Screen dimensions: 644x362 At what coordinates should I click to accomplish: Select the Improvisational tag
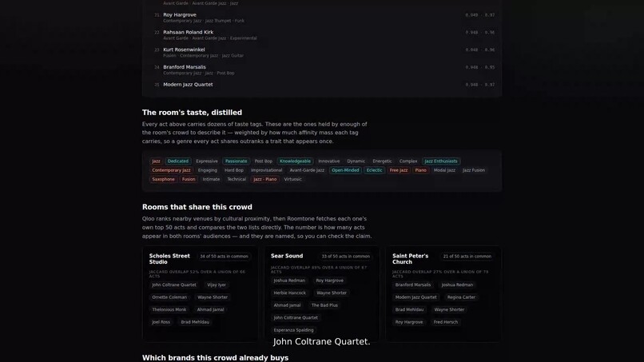(x=267, y=170)
